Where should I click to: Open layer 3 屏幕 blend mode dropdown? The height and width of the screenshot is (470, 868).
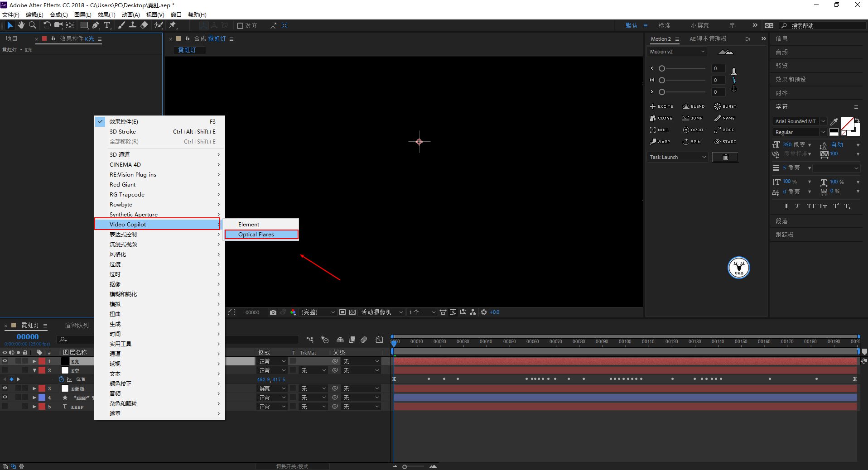[x=272, y=388]
